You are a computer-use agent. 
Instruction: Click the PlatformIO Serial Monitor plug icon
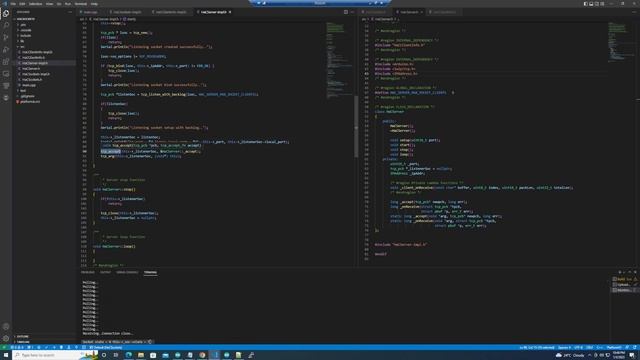tap(76, 347)
